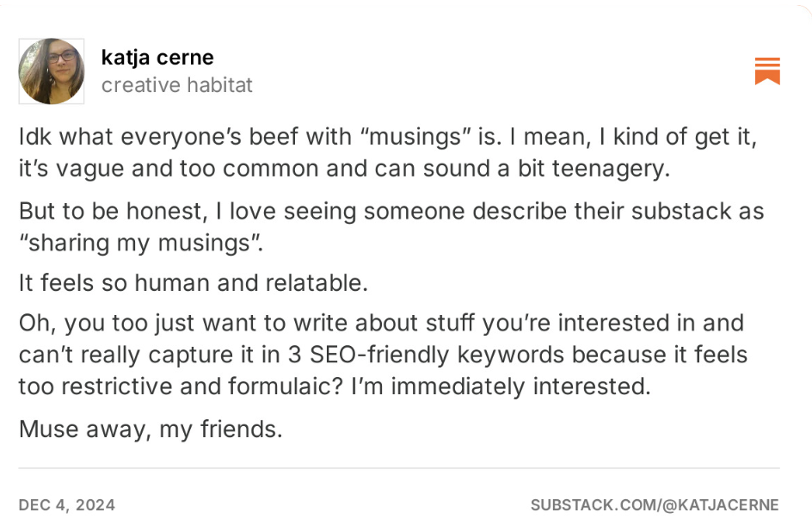This screenshot has width=812, height=525.
Task: Click the paragraph starting "Idk what everyone's beef"
Action: tap(387, 152)
